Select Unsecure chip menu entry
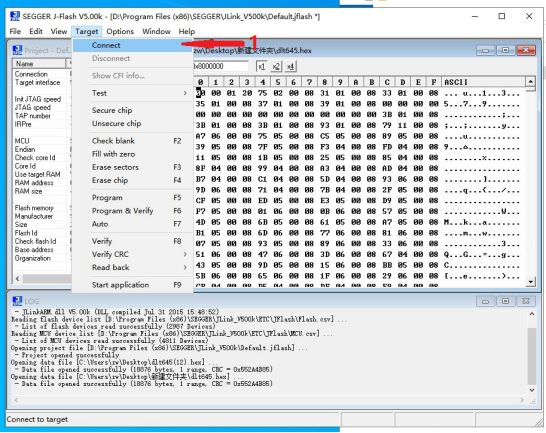The height and width of the screenshot is (433, 546). pos(132,123)
